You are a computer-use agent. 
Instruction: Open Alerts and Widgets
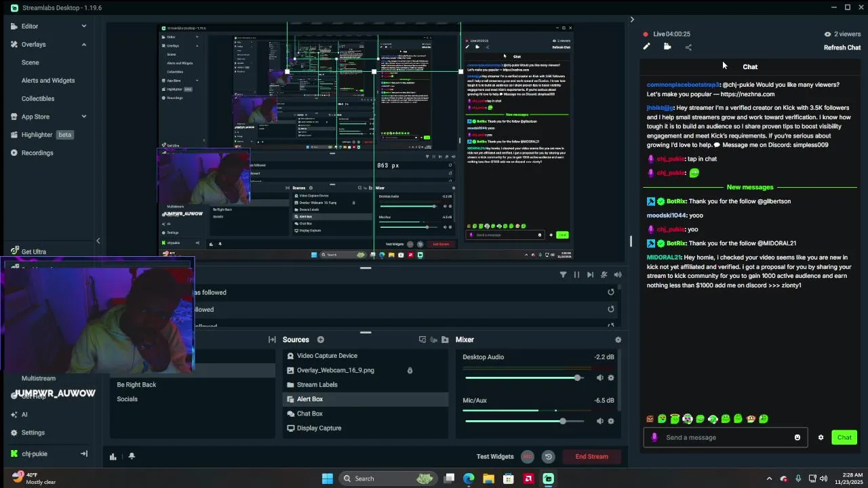click(48, 80)
